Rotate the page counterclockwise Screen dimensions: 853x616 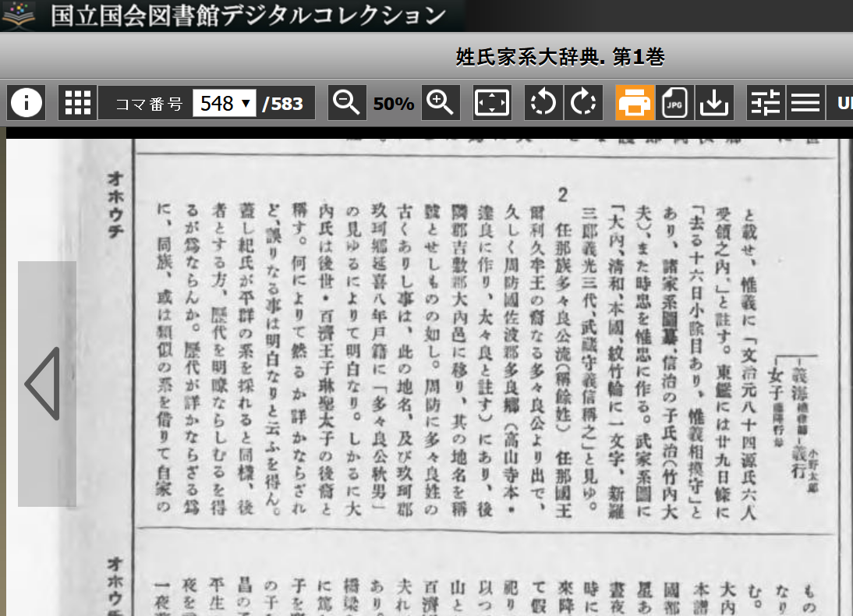point(543,103)
